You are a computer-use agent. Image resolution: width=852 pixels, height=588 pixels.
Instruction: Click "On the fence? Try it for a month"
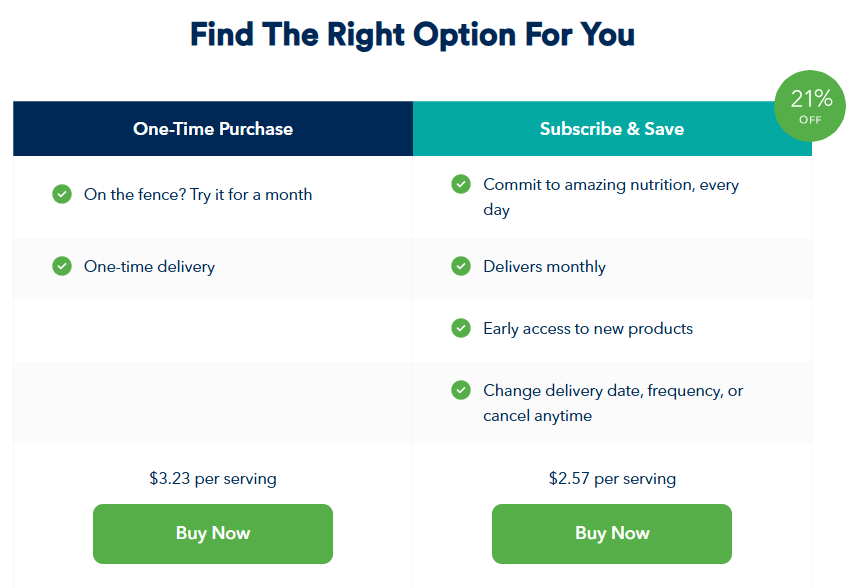pyautogui.click(x=198, y=195)
